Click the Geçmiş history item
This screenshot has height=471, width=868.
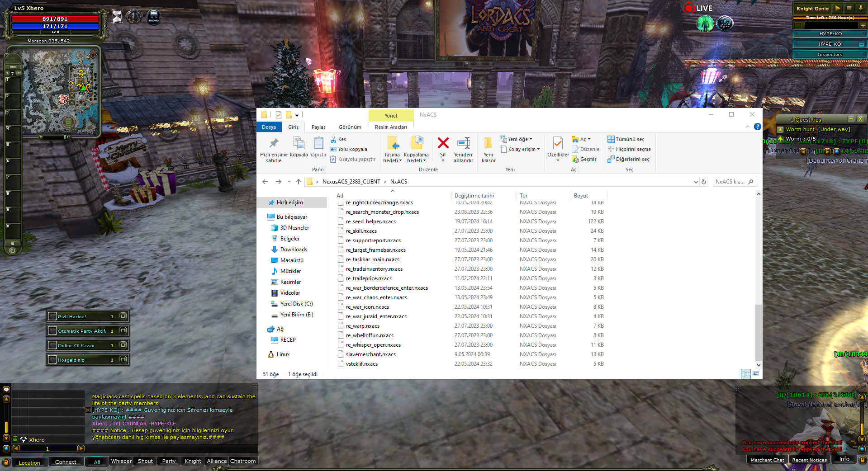coord(584,159)
